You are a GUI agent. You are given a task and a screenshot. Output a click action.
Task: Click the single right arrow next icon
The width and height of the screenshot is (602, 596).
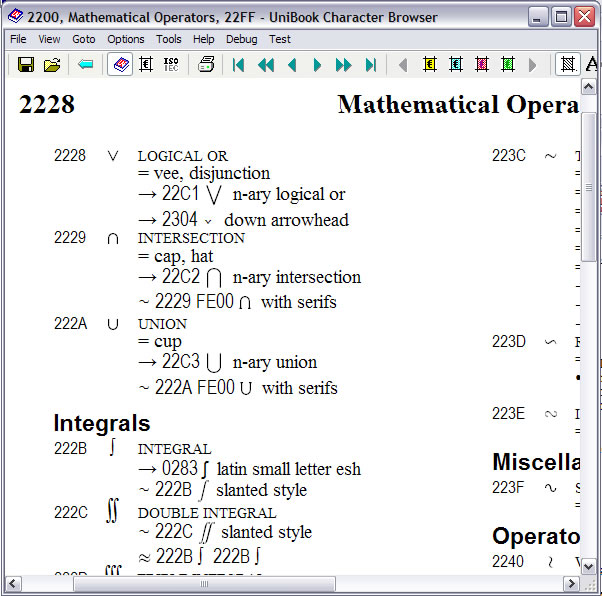click(318, 65)
